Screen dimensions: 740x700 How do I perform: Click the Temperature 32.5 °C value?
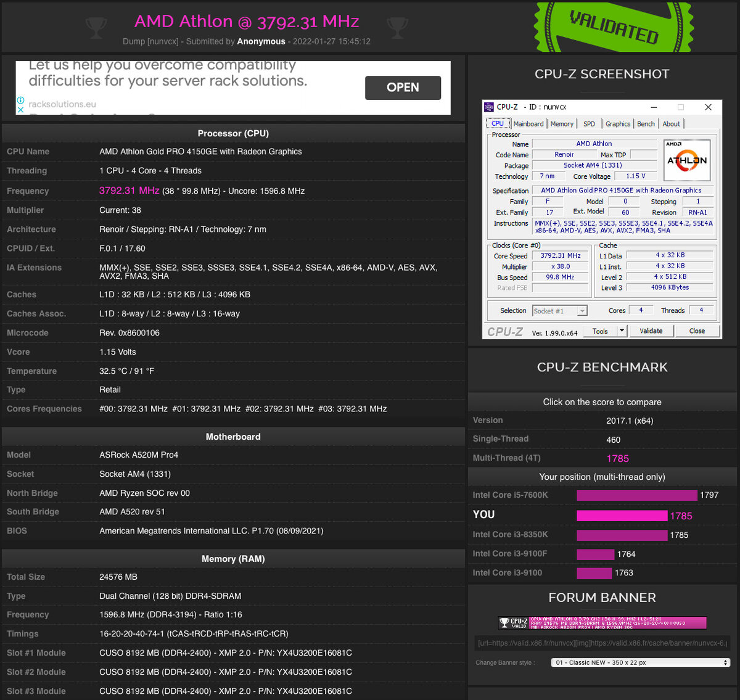127,371
